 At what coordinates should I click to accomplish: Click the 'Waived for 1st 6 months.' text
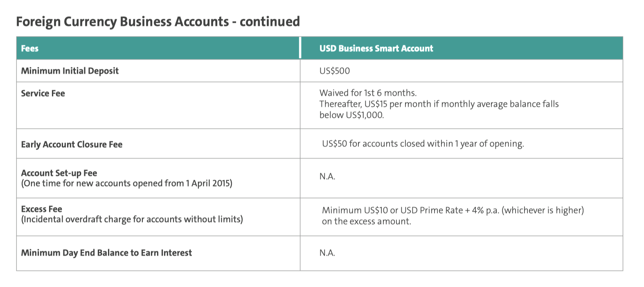(368, 93)
